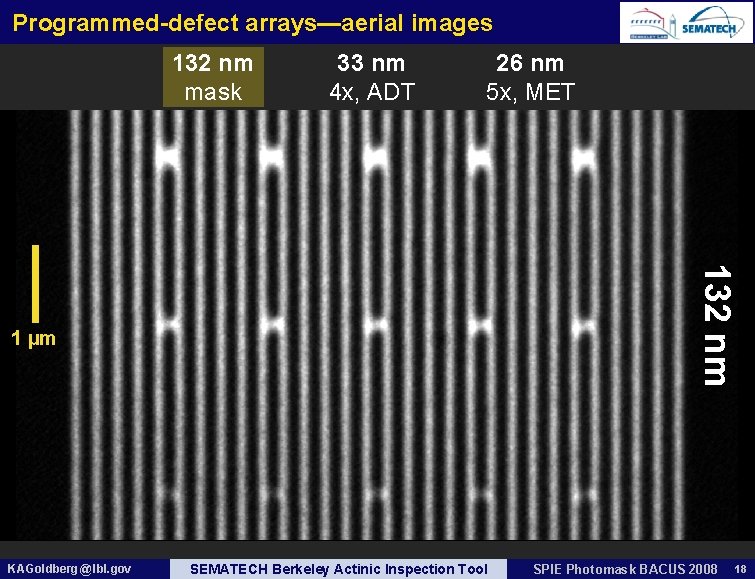The height and width of the screenshot is (579, 755).
Task: Click the SEMATECH logo
Action: (x=712, y=23)
